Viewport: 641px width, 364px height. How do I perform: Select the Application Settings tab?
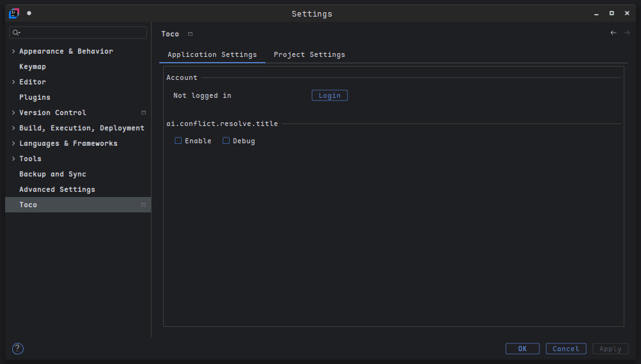pyautogui.click(x=212, y=55)
